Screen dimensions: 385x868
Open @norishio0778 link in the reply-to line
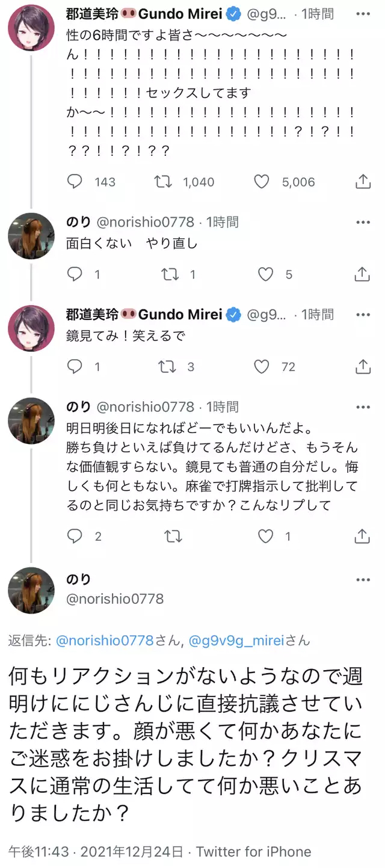[105, 641]
